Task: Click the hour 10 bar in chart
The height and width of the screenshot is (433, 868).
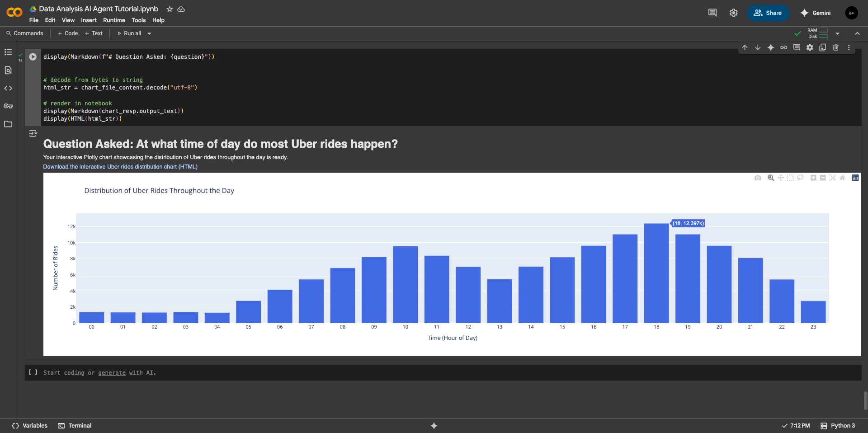Action: point(405,284)
